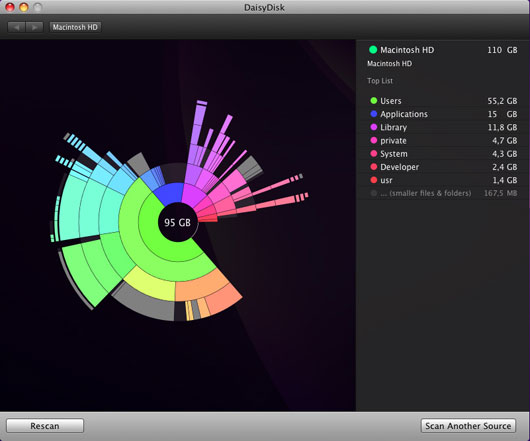The width and height of the screenshot is (530, 441).
Task: Click Scan Another Source button
Action: [x=468, y=426]
